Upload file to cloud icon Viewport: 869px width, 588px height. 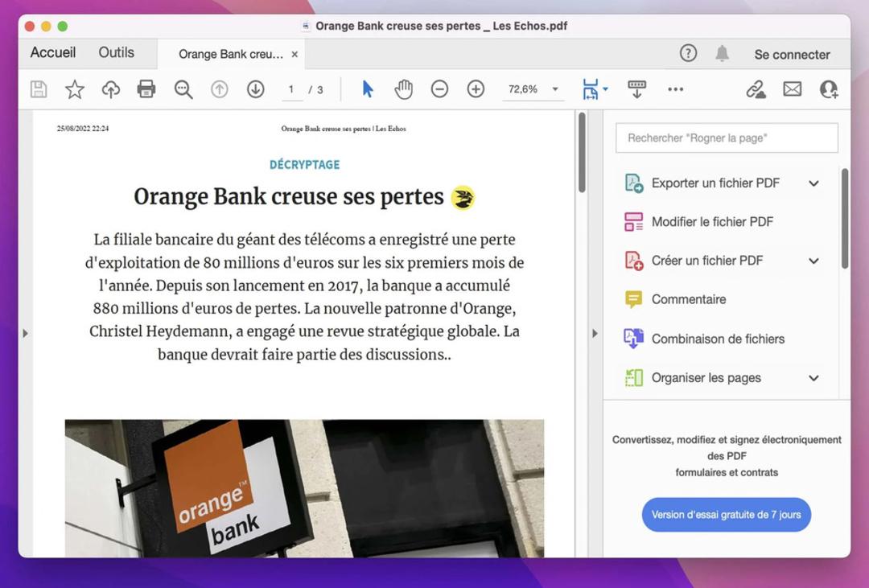[111, 89]
